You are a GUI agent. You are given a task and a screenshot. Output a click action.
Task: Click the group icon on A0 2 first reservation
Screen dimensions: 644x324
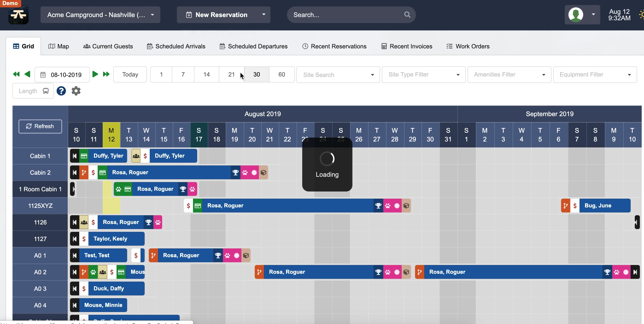point(102,272)
